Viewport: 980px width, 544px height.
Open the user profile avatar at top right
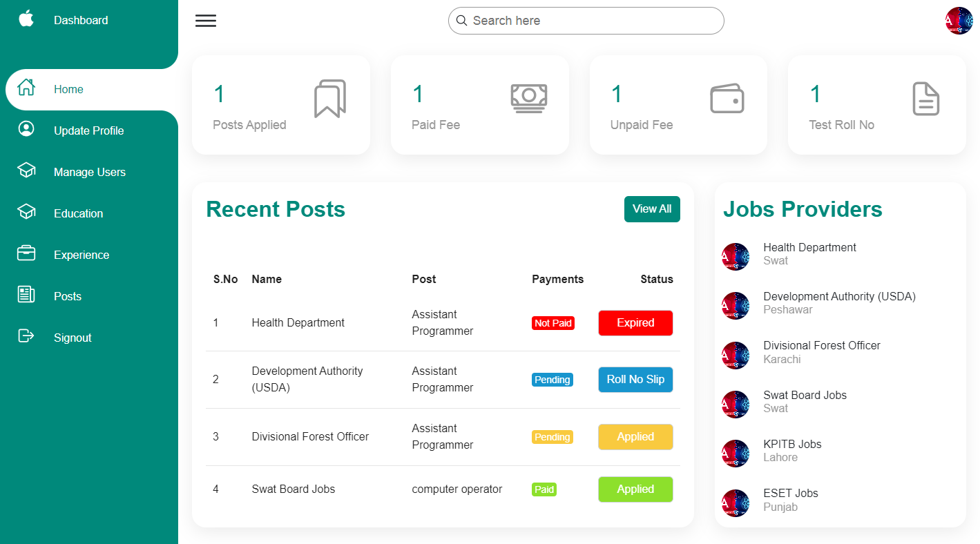click(x=959, y=21)
